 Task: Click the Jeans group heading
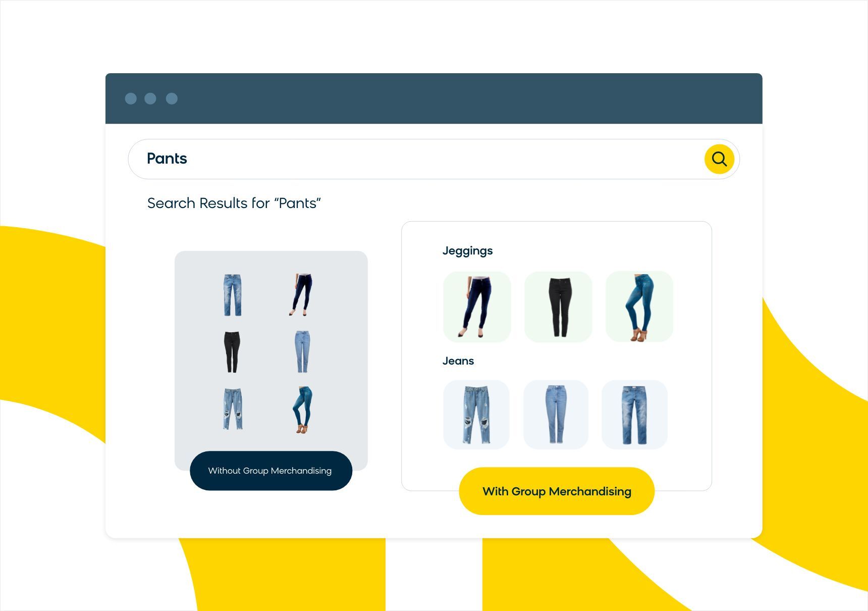point(458,361)
